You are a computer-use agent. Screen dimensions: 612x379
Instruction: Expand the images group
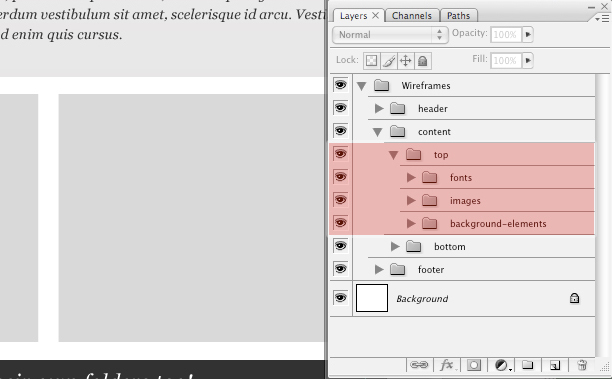pyautogui.click(x=411, y=200)
